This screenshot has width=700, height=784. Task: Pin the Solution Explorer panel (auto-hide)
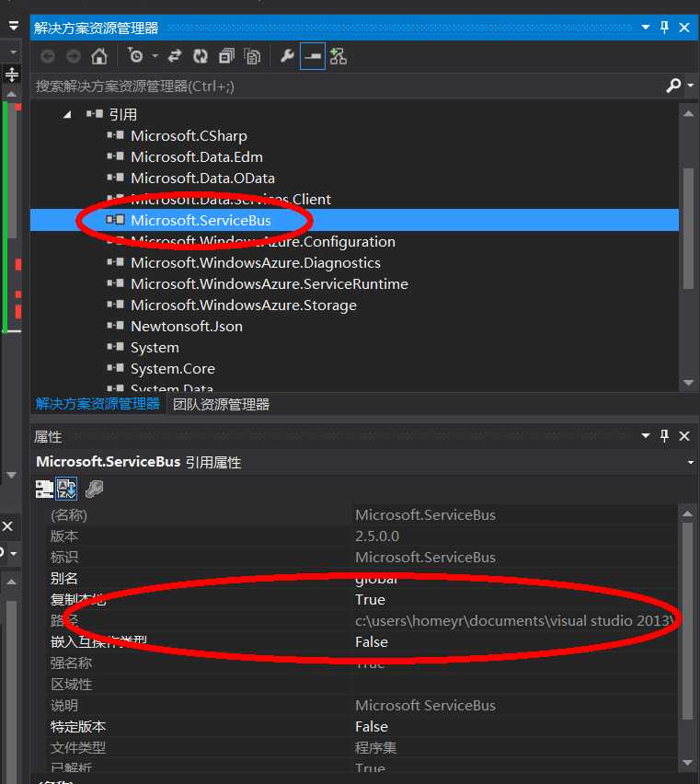pos(664,27)
